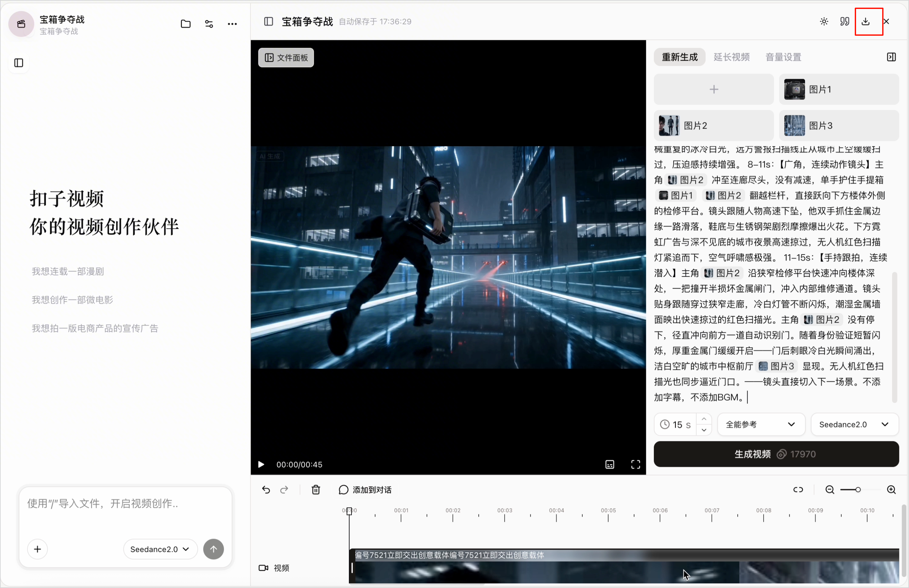Delete the selected clip with the trash icon
The image size is (909, 588).
click(x=316, y=489)
